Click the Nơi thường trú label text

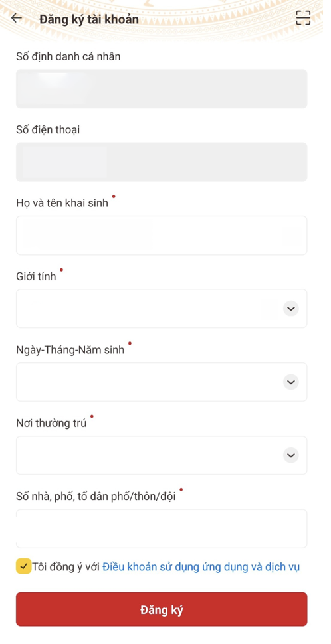(x=51, y=424)
